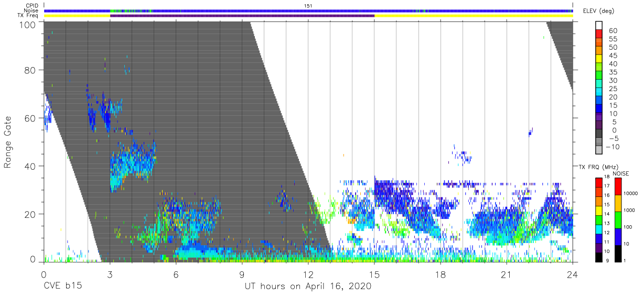Click the dark gray 0 to -5 ELEV swatch
644x297 pixels.
click(x=599, y=134)
